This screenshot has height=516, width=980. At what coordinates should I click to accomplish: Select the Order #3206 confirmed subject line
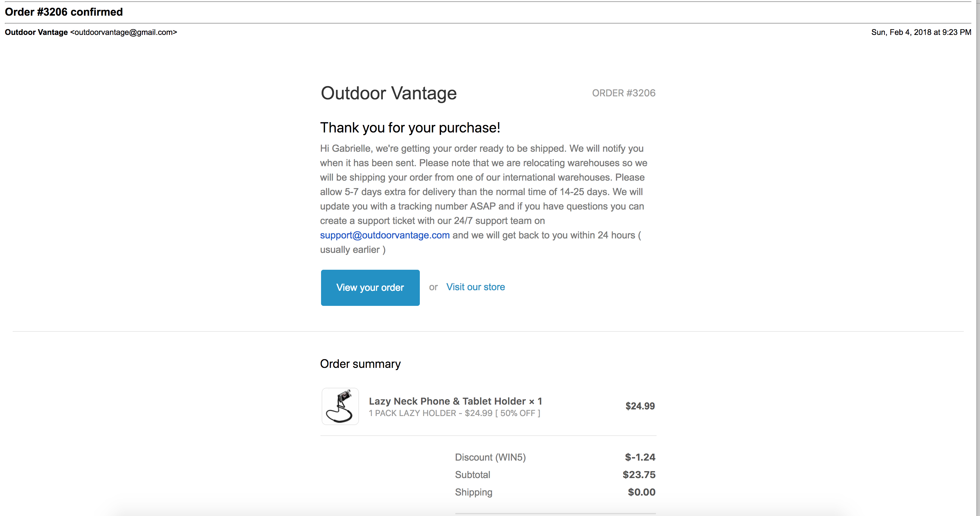point(64,12)
